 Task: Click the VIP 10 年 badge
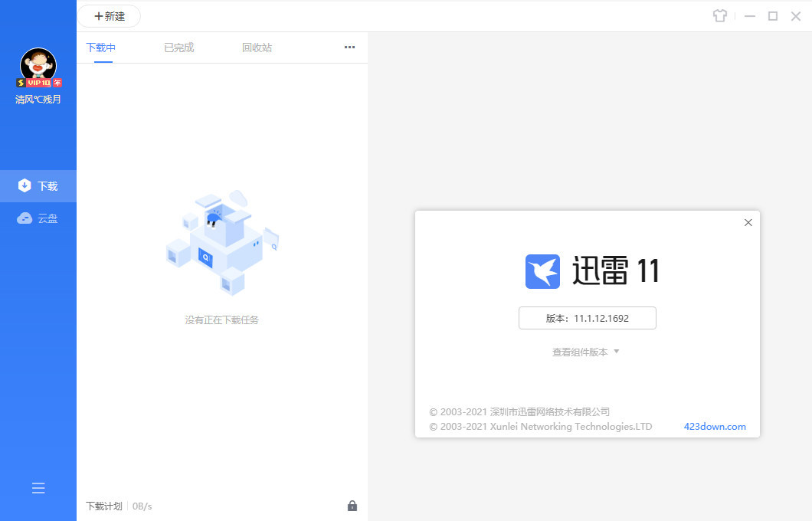(39, 83)
